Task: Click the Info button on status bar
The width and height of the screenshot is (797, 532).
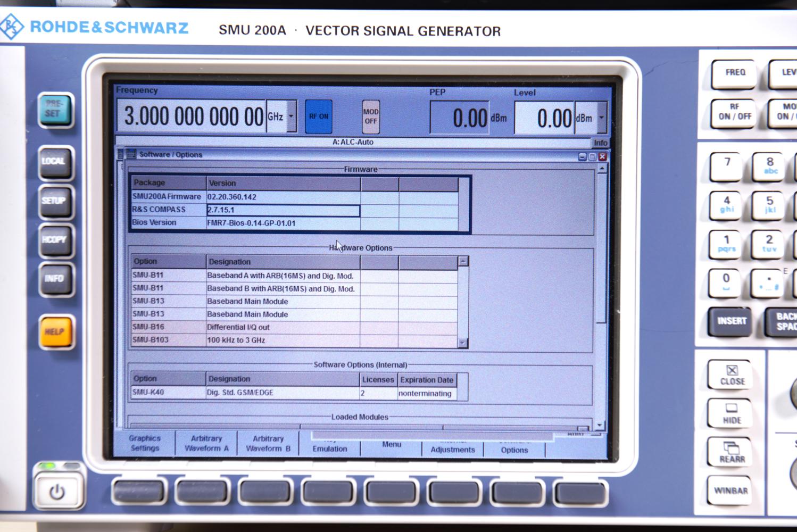Action: [x=601, y=143]
